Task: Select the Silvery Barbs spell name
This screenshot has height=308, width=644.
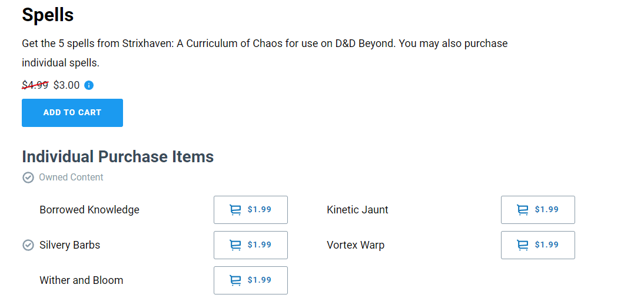Action: pos(70,245)
